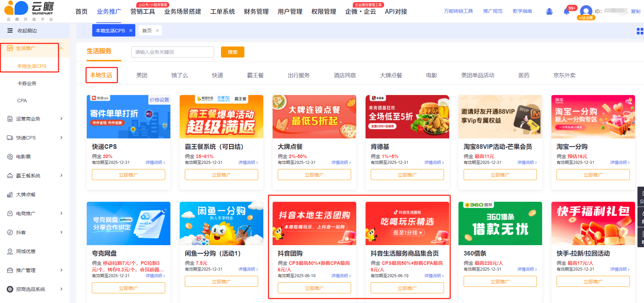
Task: Click the 电影票 sidebar icon
Action: [10, 157]
